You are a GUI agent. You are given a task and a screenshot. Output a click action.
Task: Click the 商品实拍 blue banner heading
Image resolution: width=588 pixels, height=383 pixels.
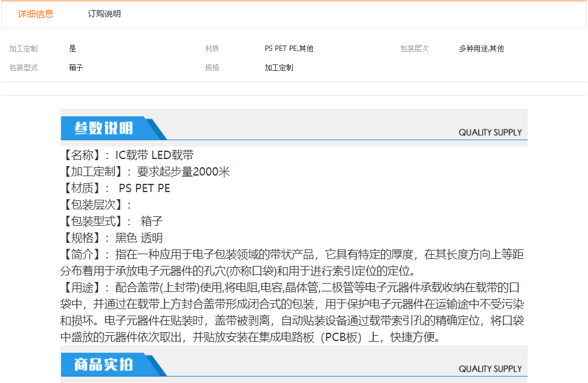pyautogui.click(x=104, y=365)
